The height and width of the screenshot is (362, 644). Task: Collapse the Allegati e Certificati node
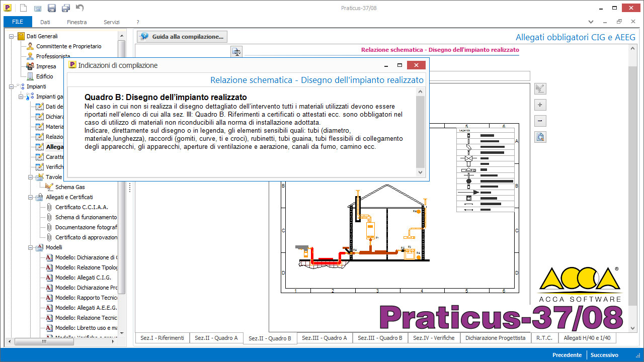point(31,197)
